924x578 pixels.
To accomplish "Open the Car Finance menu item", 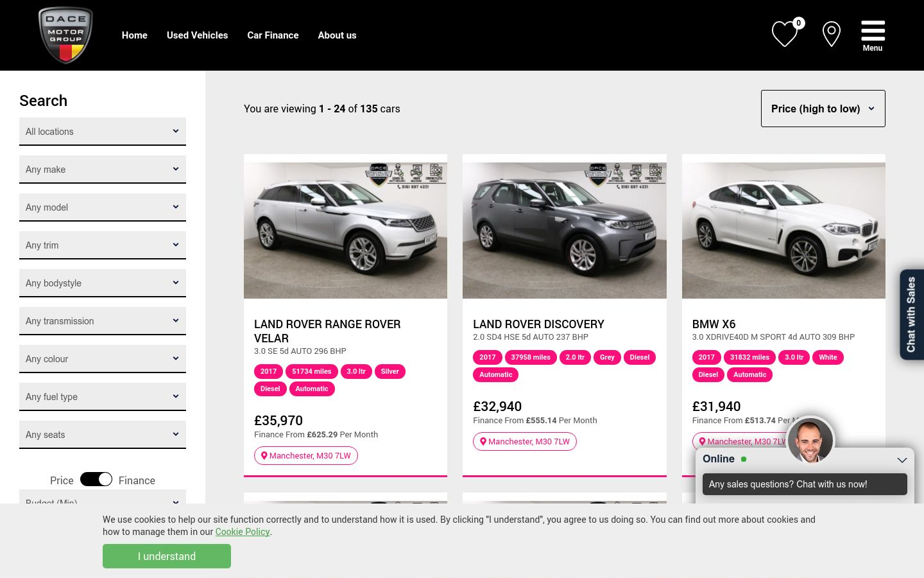I will coord(273,35).
